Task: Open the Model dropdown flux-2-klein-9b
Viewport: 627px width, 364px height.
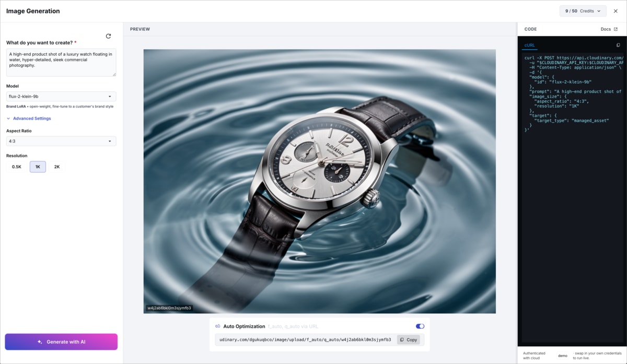Action: pos(61,96)
